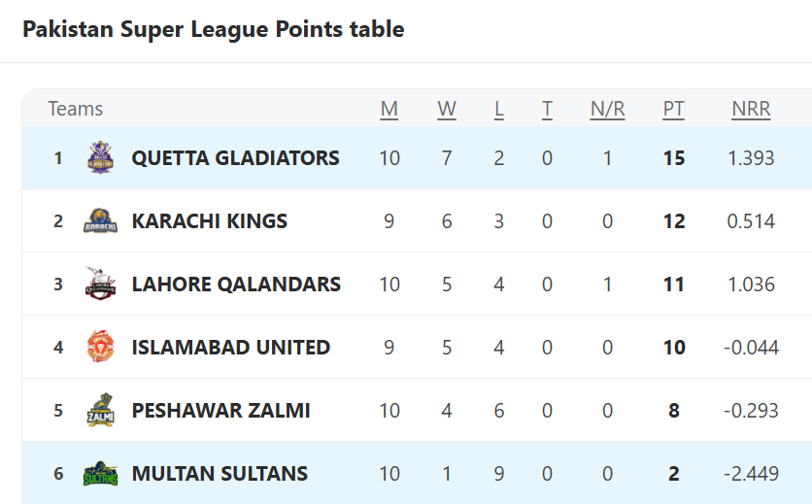Click Quetta Gladiators' 15 points value
Screen dimensions: 812x504
tap(674, 158)
